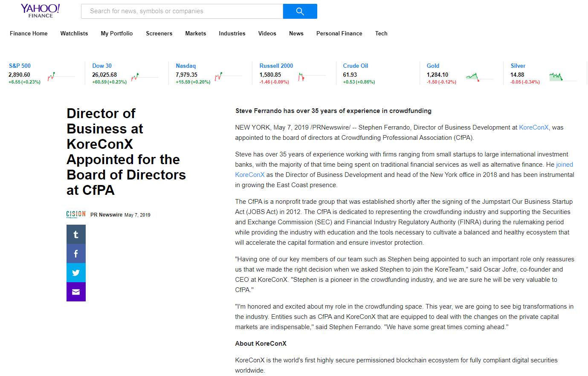Click the Gold value 1,284.10
This screenshot has width=588, height=376.
pyautogui.click(x=437, y=75)
